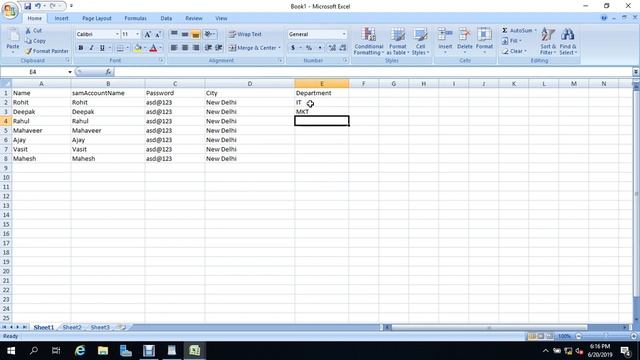The width and height of the screenshot is (640, 360).
Task: Open the font size 11 dropdown
Action: click(x=138, y=34)
